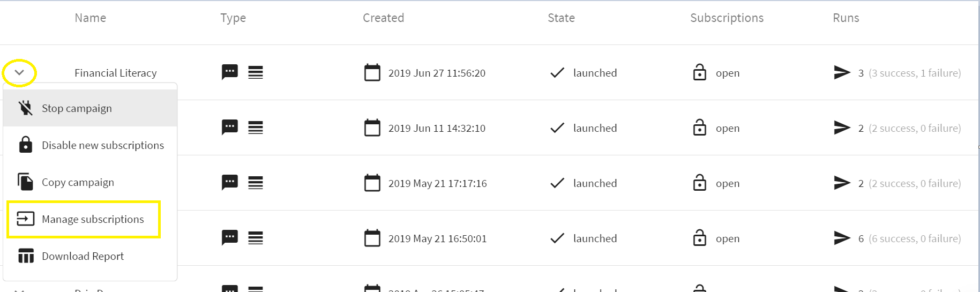This screenshot has height=292, width=980.
Task: Collapse the Financial Literacy row chevron
Action: click(19, 72)
